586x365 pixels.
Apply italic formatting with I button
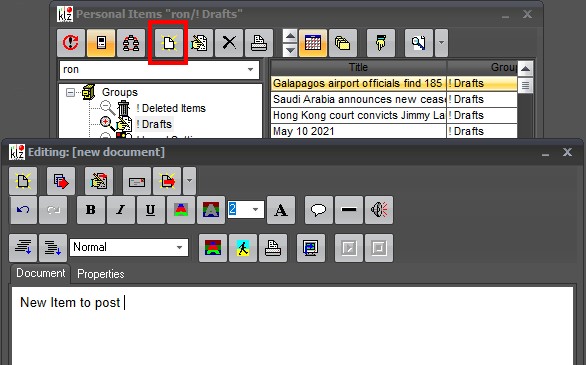121,210
